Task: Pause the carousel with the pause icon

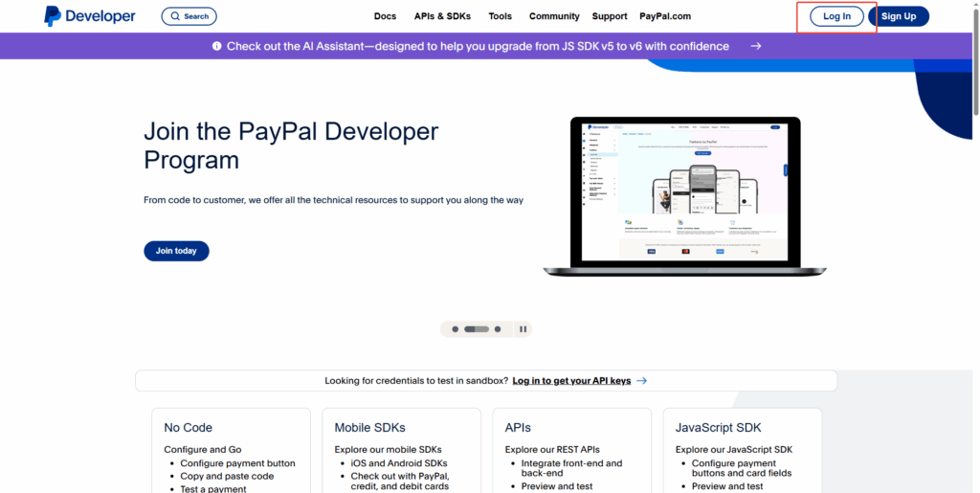Action: click(523, 329)
